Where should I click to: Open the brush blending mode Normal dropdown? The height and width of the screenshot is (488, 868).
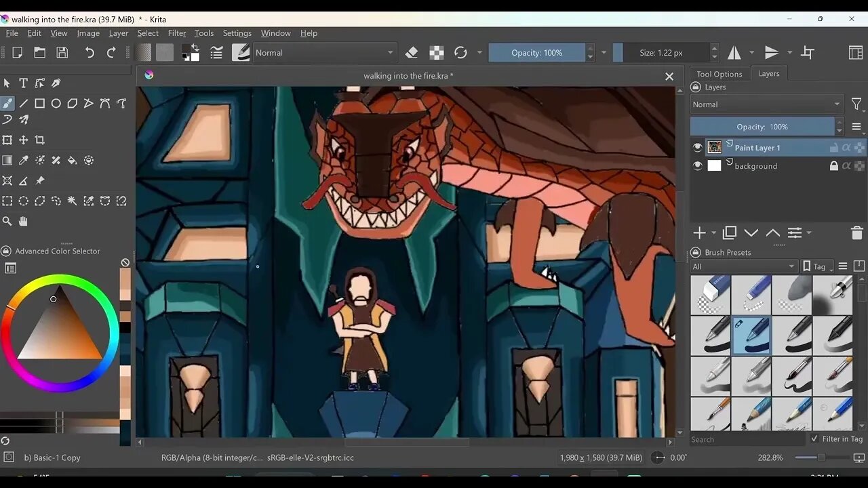[325, 53]
